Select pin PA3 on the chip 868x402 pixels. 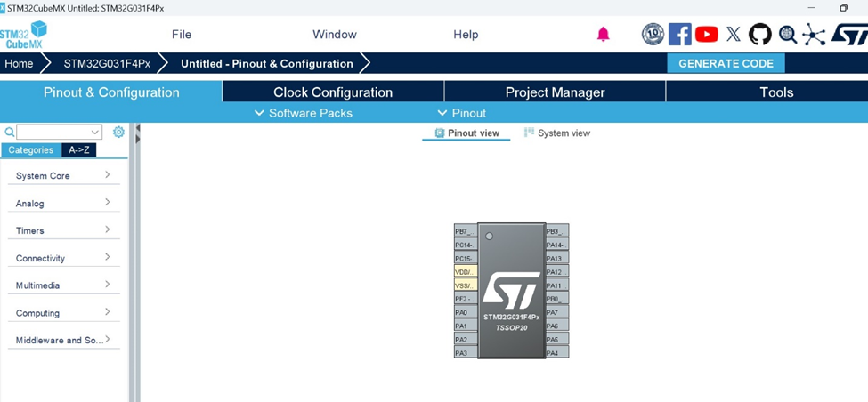(466, 352)
